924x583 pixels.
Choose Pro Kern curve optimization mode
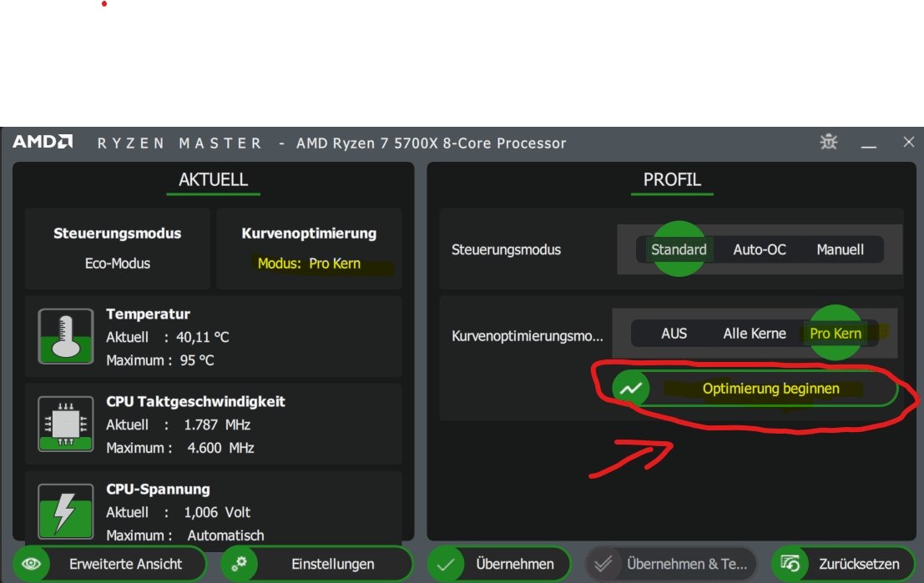pyautogui.click(x=836, y=334)
